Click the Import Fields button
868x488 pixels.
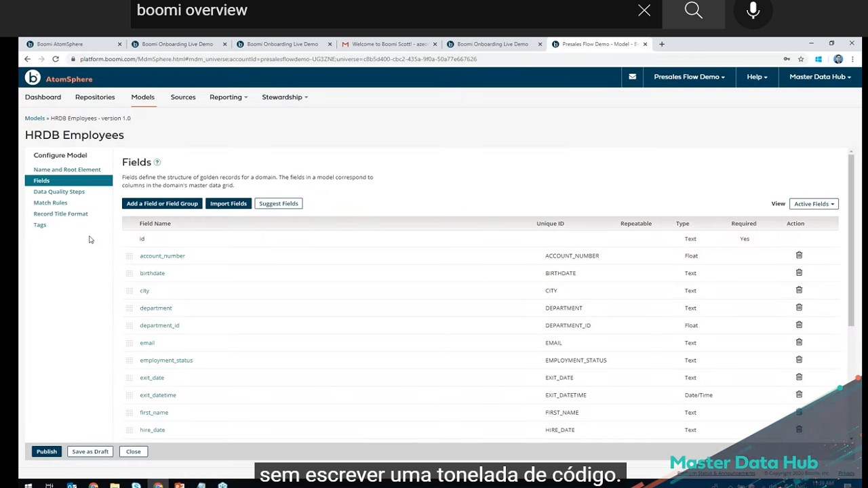pyautogui.click(x=229, y=203)
